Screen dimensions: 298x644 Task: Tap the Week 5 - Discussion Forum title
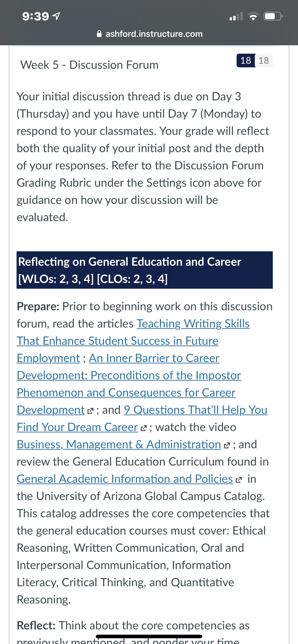pos(89,65)
